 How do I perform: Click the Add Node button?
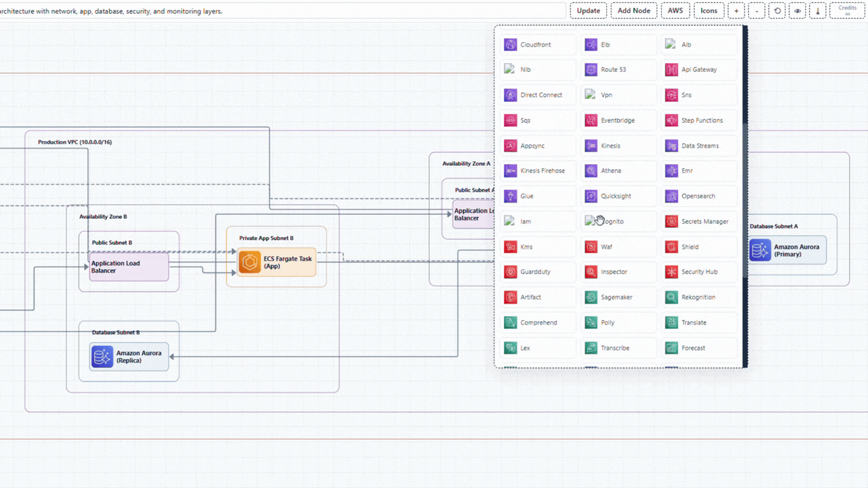(634, 11)
